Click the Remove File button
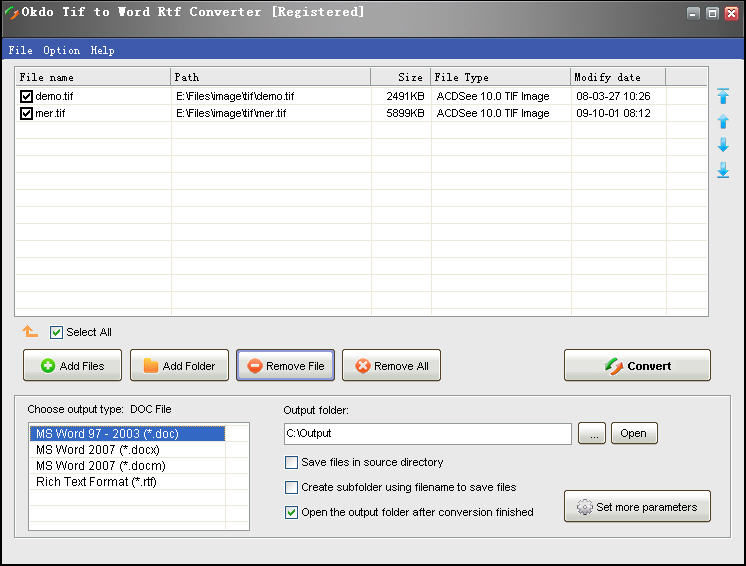This screenshot has height=566, width=746. [x=285, y=365]
